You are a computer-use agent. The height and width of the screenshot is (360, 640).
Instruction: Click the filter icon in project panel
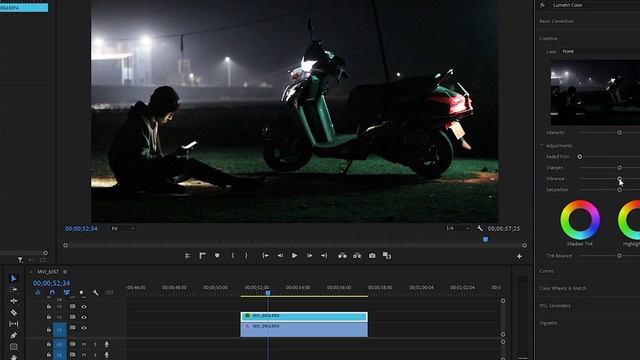click(x=20, y=260)
